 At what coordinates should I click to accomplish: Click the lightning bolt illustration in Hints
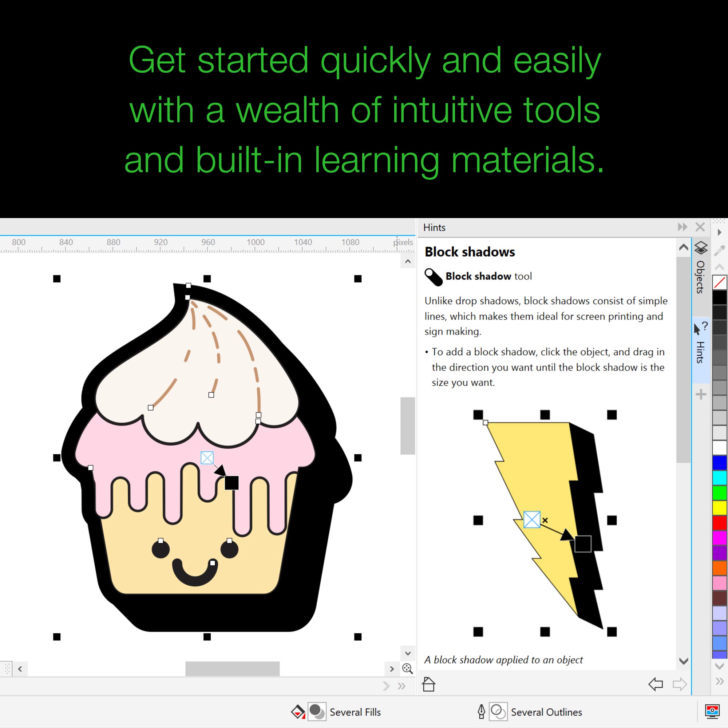(x=545, y=524)
